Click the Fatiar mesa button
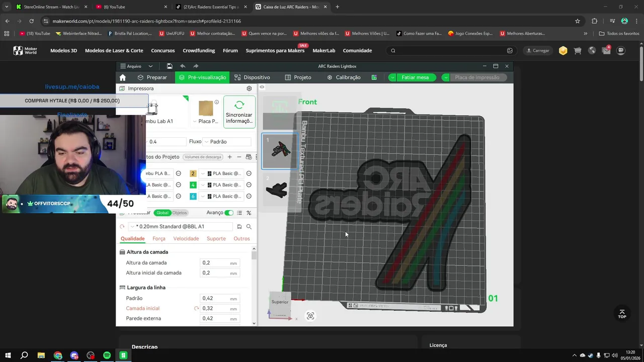The image size is (644, 362). 416,77
